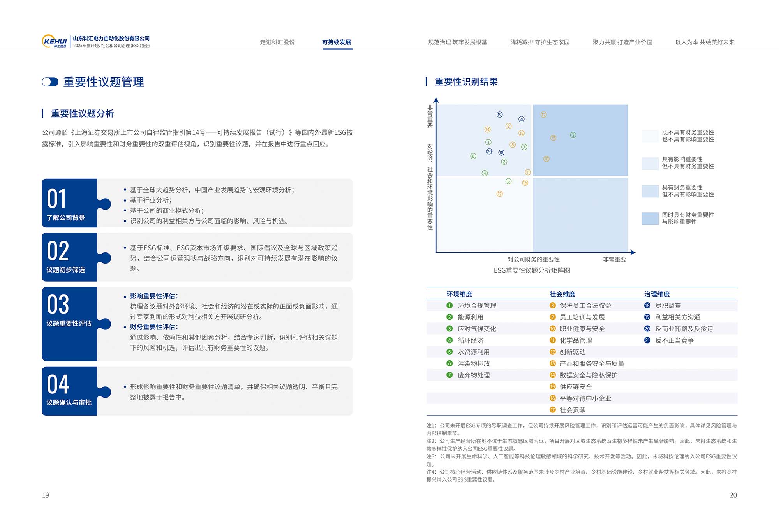Jump to 以人为本 共绘美好未来 section
Image resolution: width=779 pixels, height=532 pixels.
(x=705, y=42)
